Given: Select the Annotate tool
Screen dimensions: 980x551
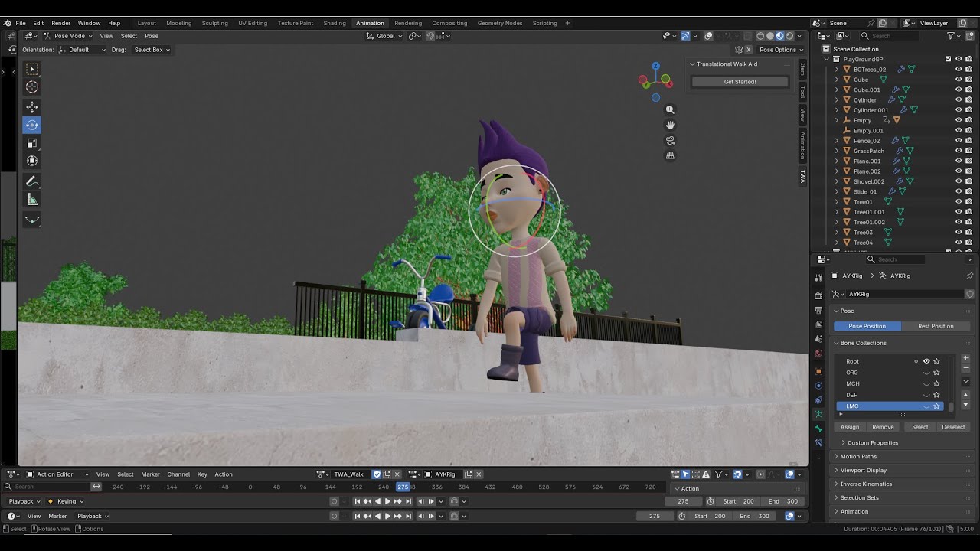Looking at the screenshot, I should point(32,181).
